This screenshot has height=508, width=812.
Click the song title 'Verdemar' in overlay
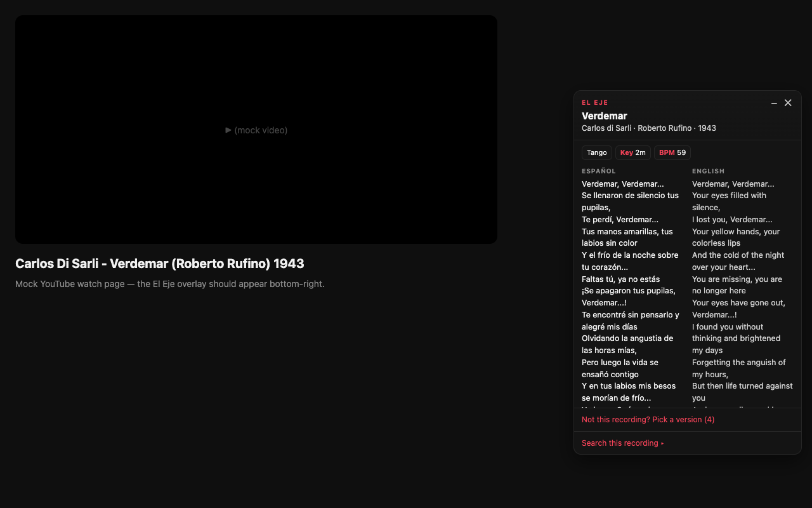tap(605, 116)
